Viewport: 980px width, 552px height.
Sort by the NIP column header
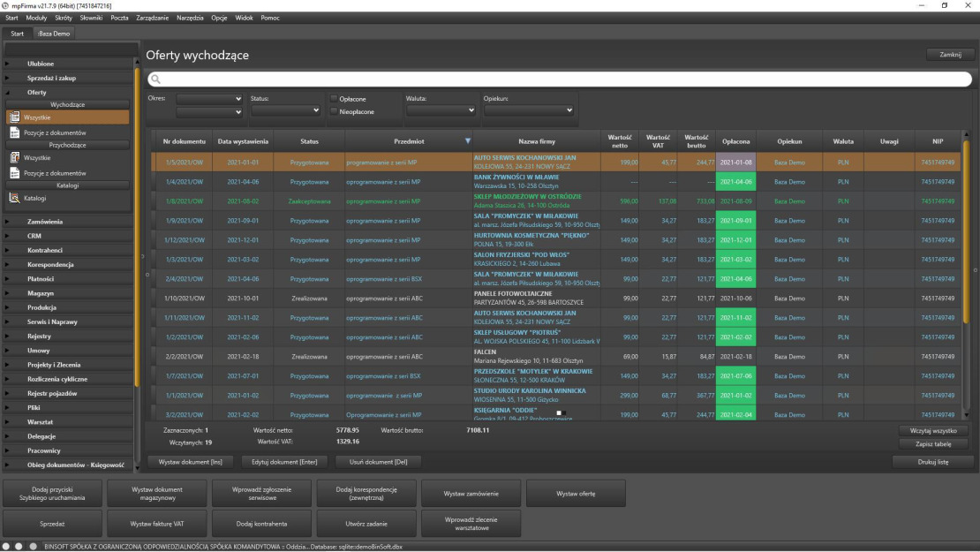pyautogui.click(x=938, y=141)
